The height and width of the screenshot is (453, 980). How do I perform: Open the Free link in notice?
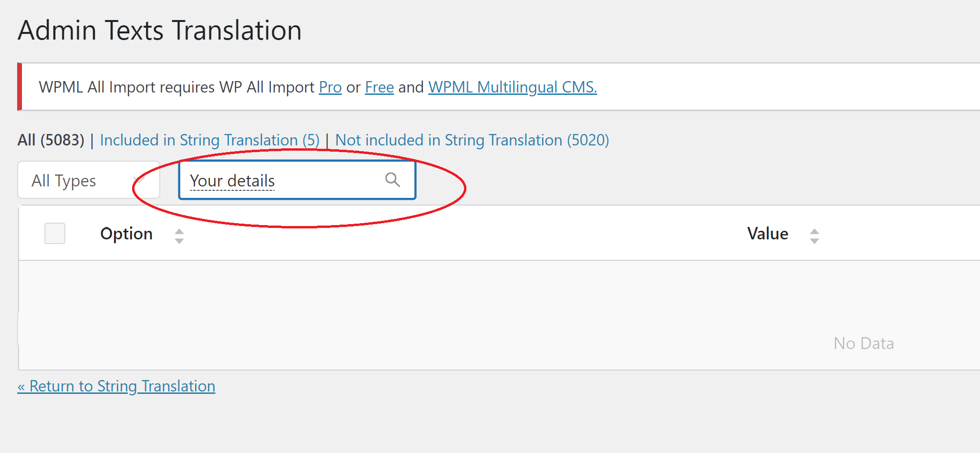coord(379,87)
